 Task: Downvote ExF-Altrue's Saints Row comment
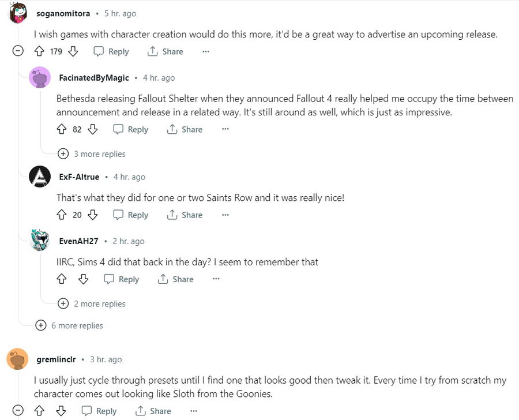(92, 215)
